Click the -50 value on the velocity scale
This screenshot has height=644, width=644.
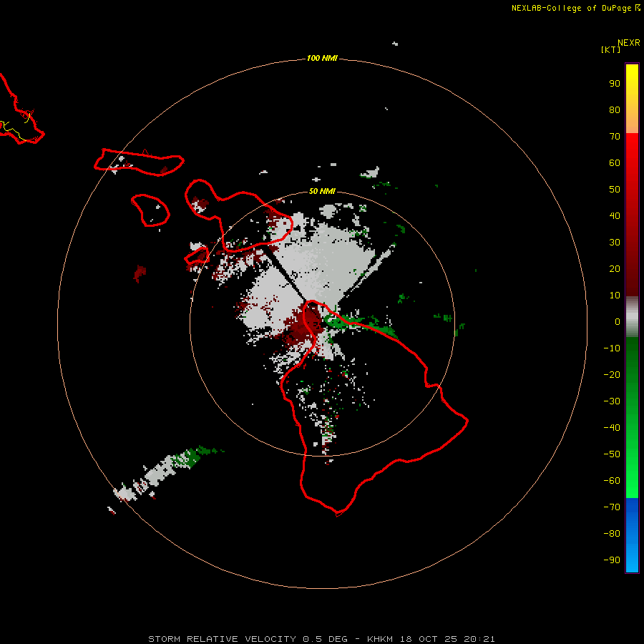(x=612, y=454)
